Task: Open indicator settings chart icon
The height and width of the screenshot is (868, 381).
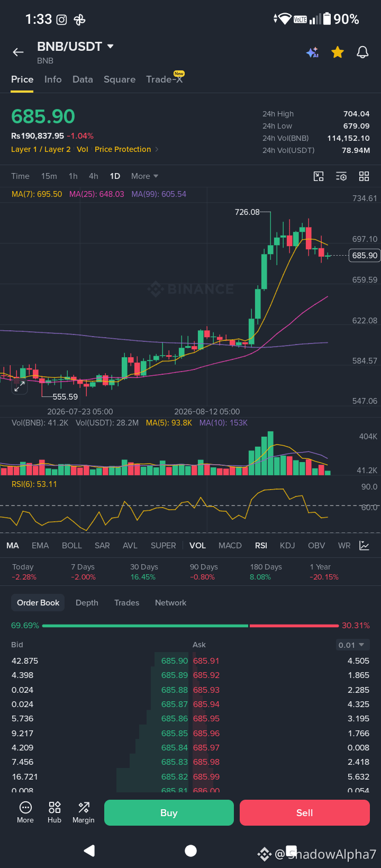Action: click(x=364, y=545)
